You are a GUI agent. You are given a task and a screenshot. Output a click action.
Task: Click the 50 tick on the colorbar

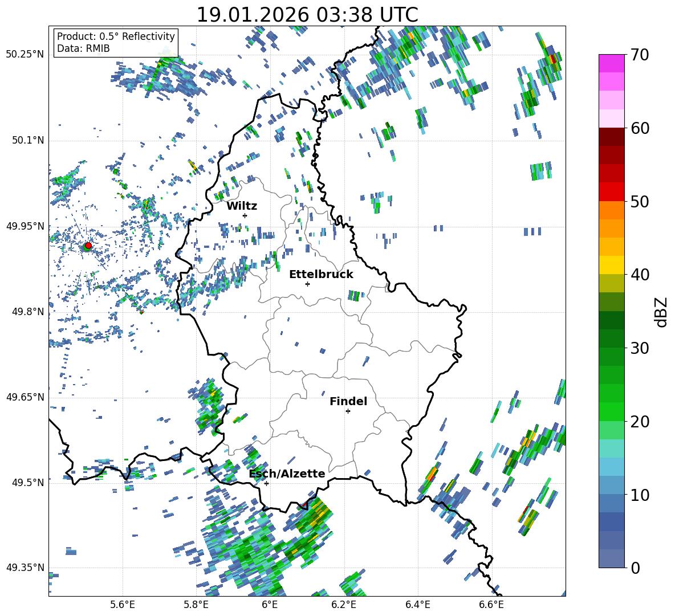(639, 202)
